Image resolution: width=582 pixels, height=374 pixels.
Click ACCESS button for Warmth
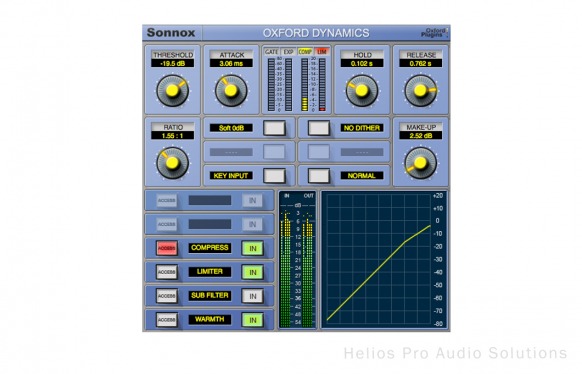pos(167,320)
